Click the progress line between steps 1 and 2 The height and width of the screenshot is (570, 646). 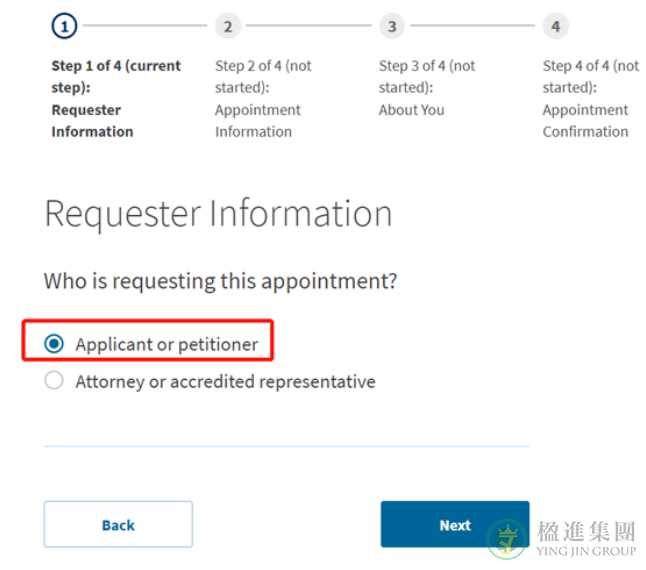coord(145,26)
